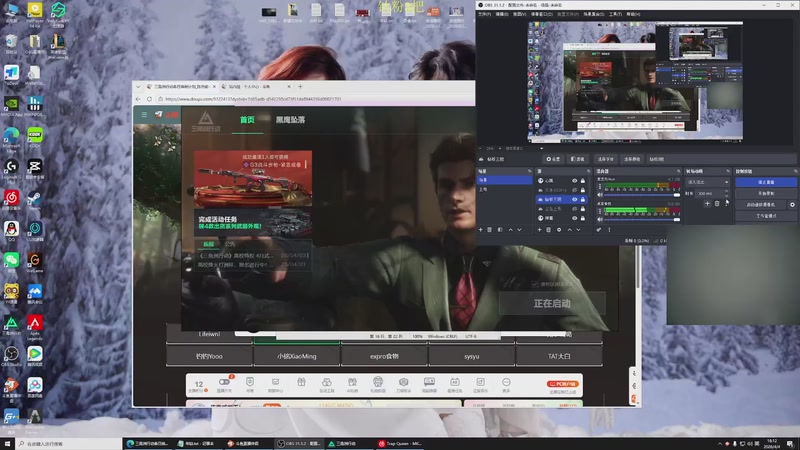The image size is (800, 450).
Task: Open transition type dropdown in OBS
Action: (708, 182)
